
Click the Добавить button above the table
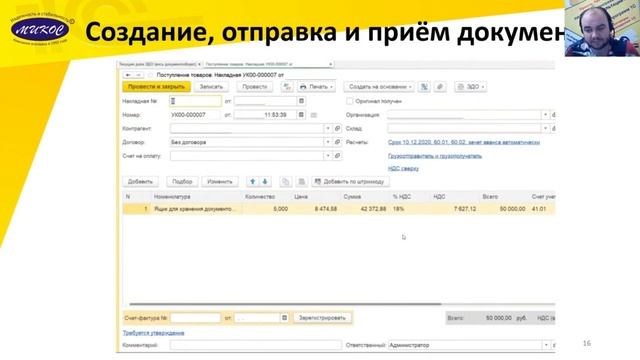(x=140, y=182)
